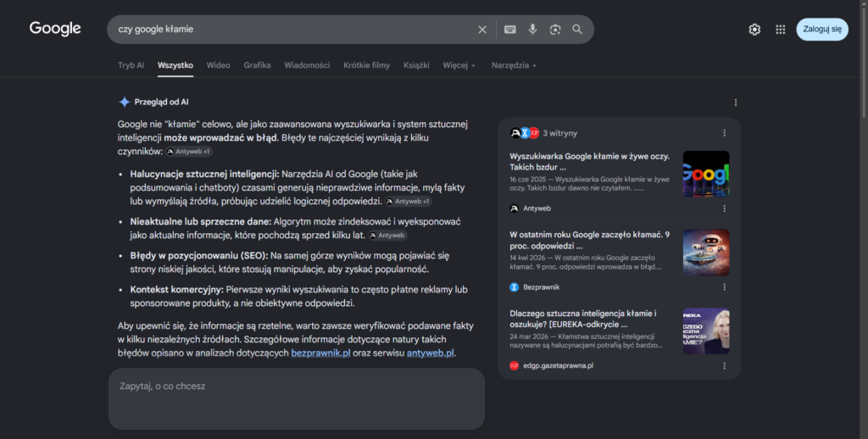Select the Wszystko tab
This screenshot has height=439, width=868.
175,65
